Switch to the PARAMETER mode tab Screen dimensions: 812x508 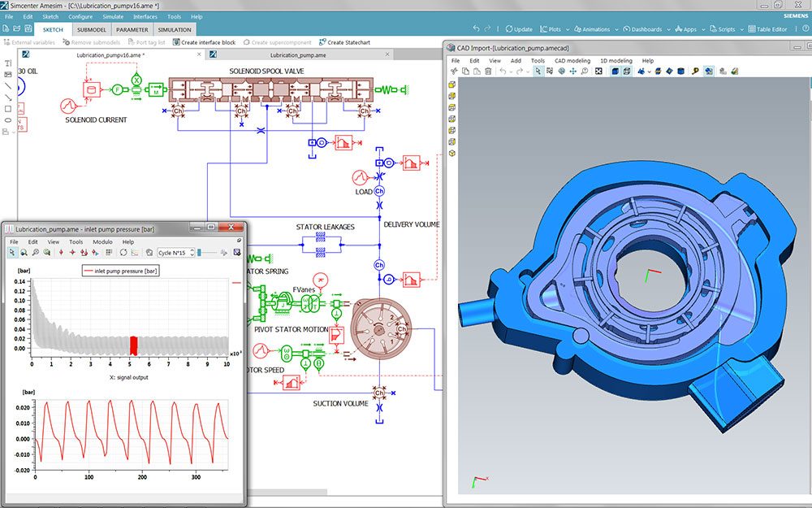[132, 29]
